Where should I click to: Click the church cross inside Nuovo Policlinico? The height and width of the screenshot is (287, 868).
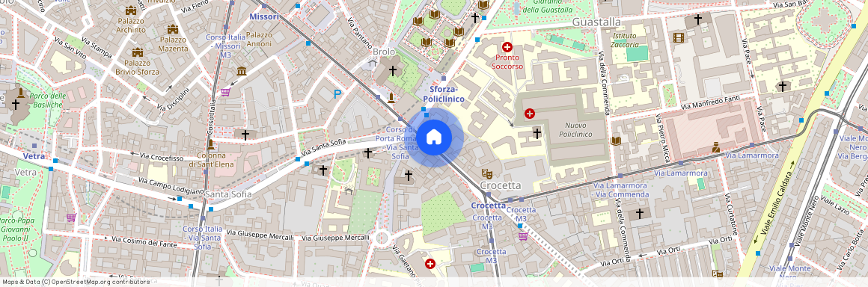click(x=537, y=133)
